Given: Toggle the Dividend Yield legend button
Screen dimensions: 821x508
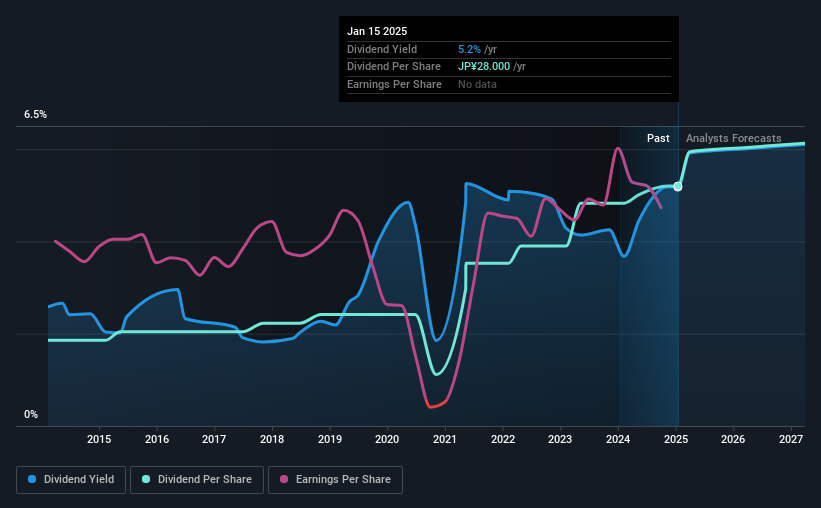Looking at the screenshot, I should tap(71, 480).
